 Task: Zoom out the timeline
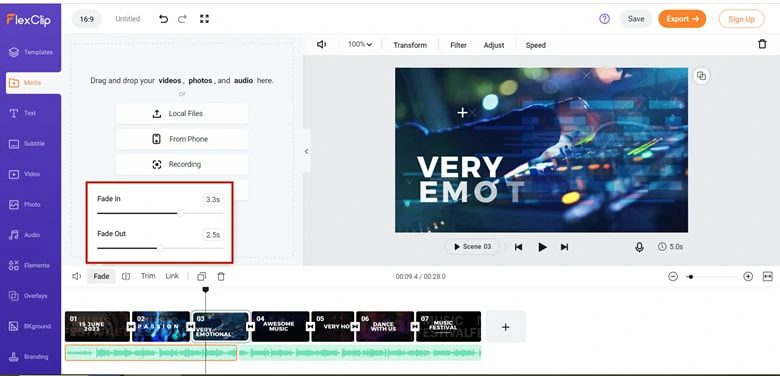[673, 277]
